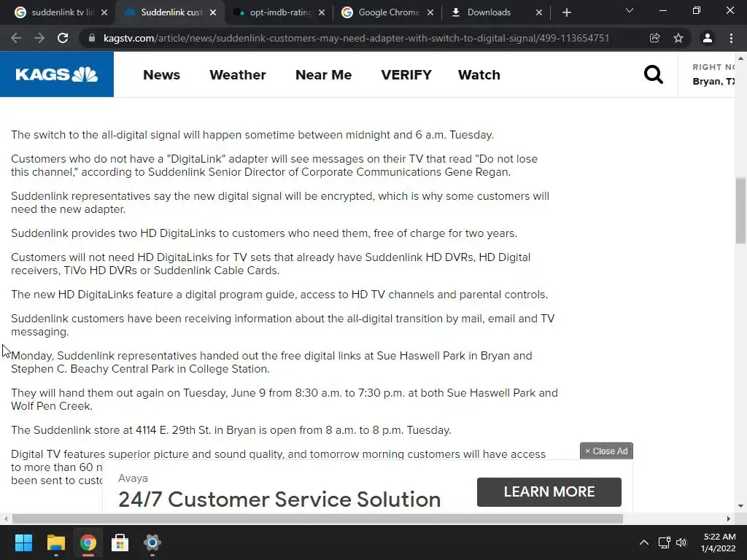Open a new browser tab
The width and height of the screenshot is (747, 560).
[x=566, y=12]
